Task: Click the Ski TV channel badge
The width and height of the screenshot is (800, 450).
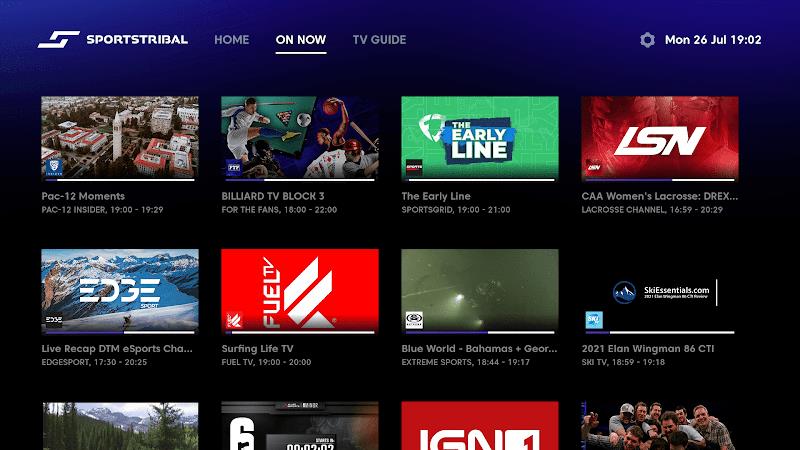Action: pyautogui.click(x=594, y=320)
